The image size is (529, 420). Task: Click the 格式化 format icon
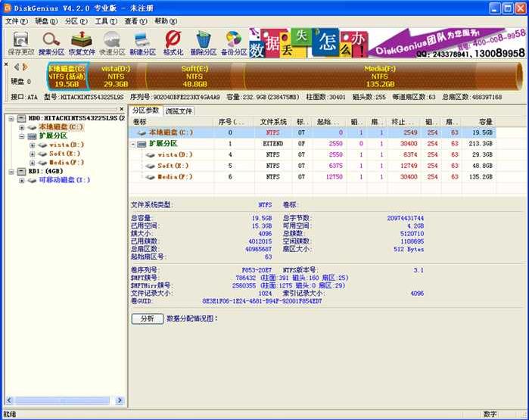pyautogui.click(x=173, y=42)
